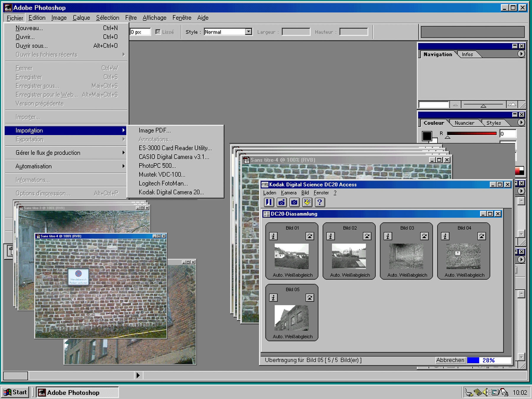Choose Mustek VDC-100... import option

(x=175, y=175)
